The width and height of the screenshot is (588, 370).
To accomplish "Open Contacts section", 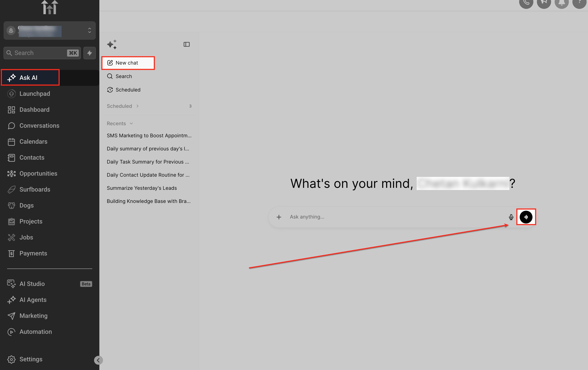I will coord(32,158).
